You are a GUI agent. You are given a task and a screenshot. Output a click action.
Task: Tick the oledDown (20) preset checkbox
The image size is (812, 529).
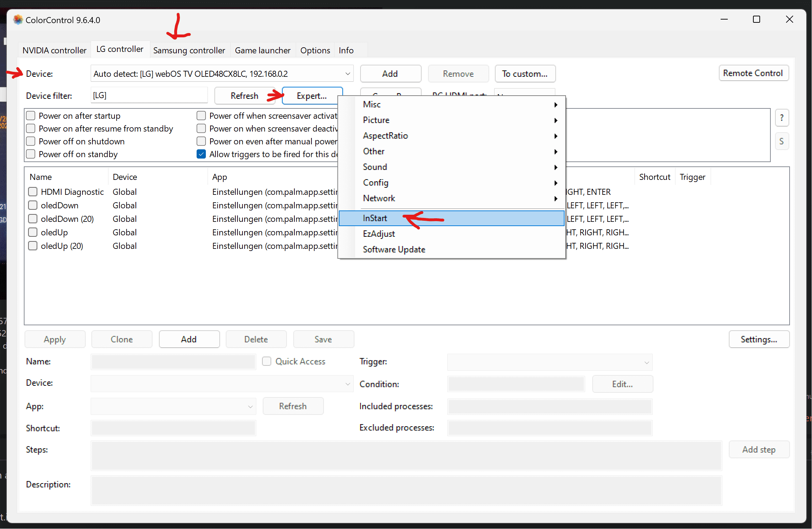tap(33, 219)
